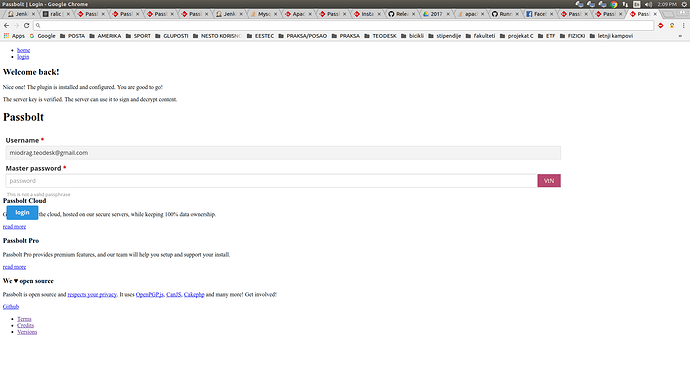The image size is (690, 388).
Task: Open the OpenPGP.js link
Action: pos(150,294)
